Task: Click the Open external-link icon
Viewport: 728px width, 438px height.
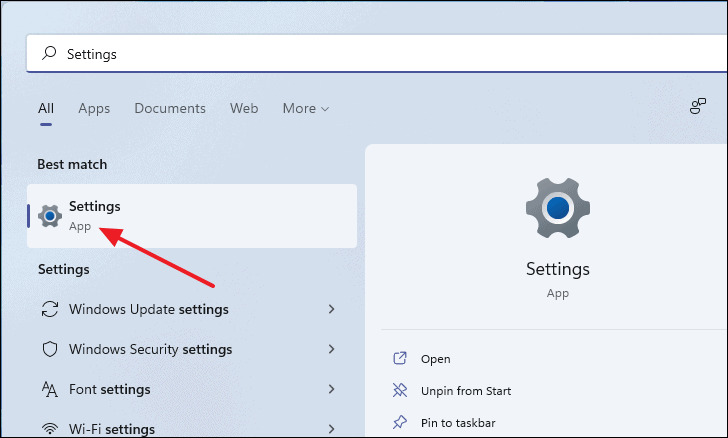Action: [x=400, y=358]
